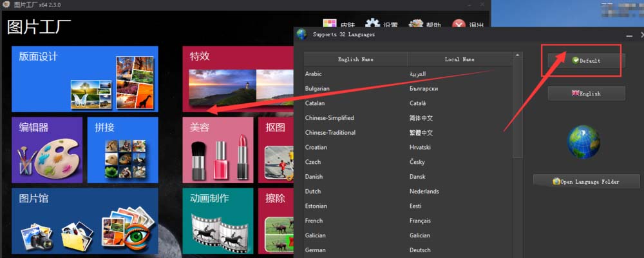
Task: Select the Croatian language row
Action: click(x=408, y=147)
